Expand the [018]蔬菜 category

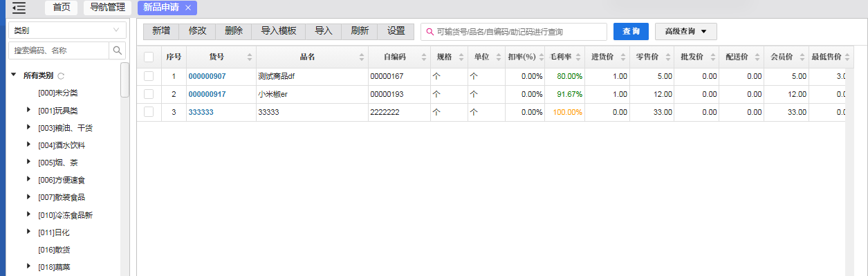click(28, 266)
